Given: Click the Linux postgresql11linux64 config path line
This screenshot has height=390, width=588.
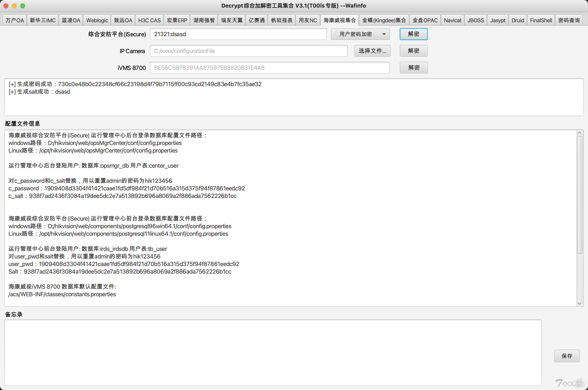Looking at the screenshot, I should (118, 234).
